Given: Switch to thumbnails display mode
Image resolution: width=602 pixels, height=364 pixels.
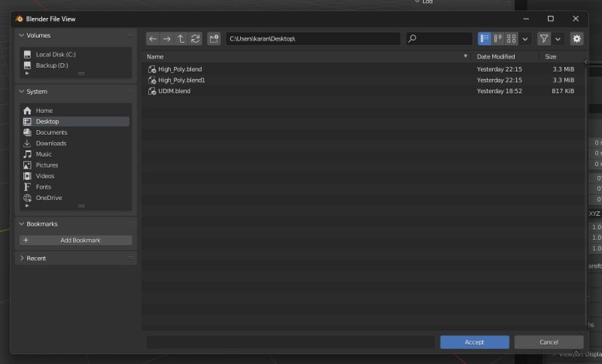Looking at the screenshot, I should [x=512, y=39].
